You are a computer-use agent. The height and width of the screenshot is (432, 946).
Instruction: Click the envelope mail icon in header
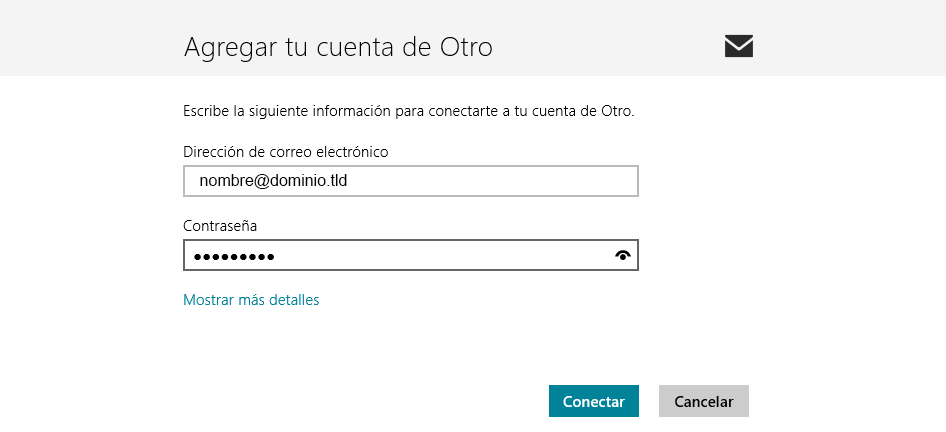pyautogui.click(x=739, y=46)
